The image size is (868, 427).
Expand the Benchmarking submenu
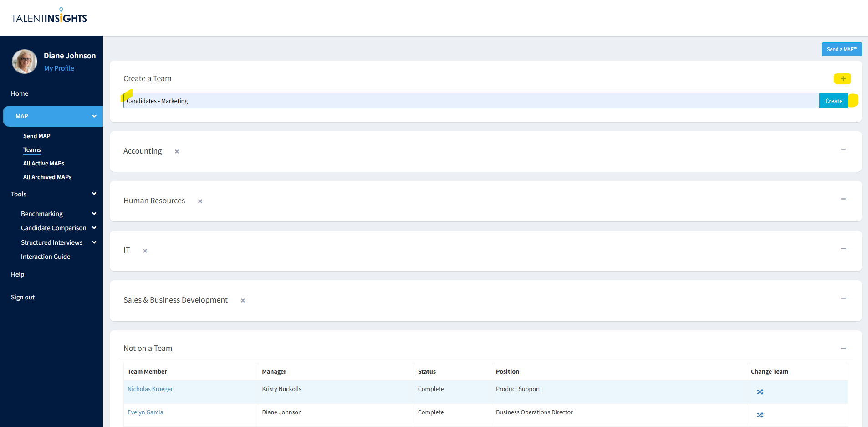pos(94,214)
